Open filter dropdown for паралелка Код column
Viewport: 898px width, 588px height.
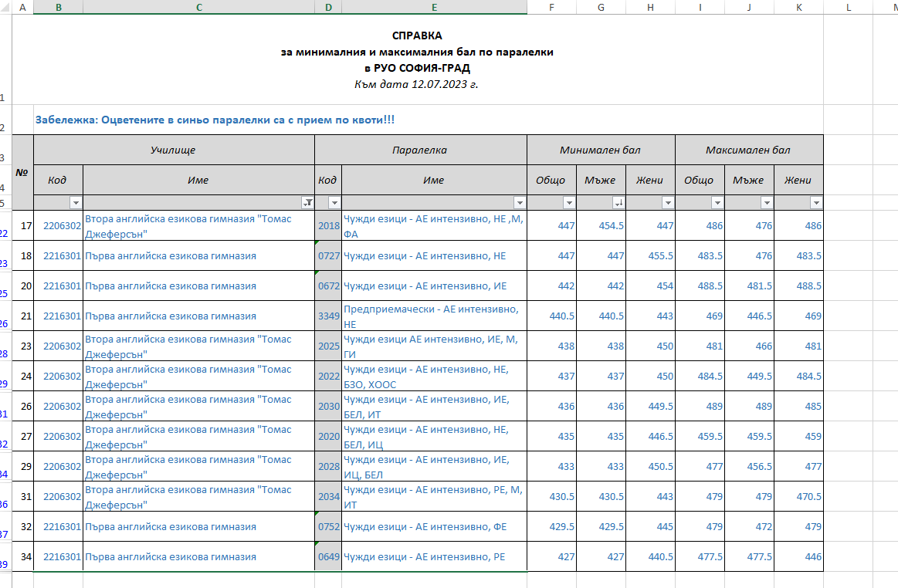(334, 203)
